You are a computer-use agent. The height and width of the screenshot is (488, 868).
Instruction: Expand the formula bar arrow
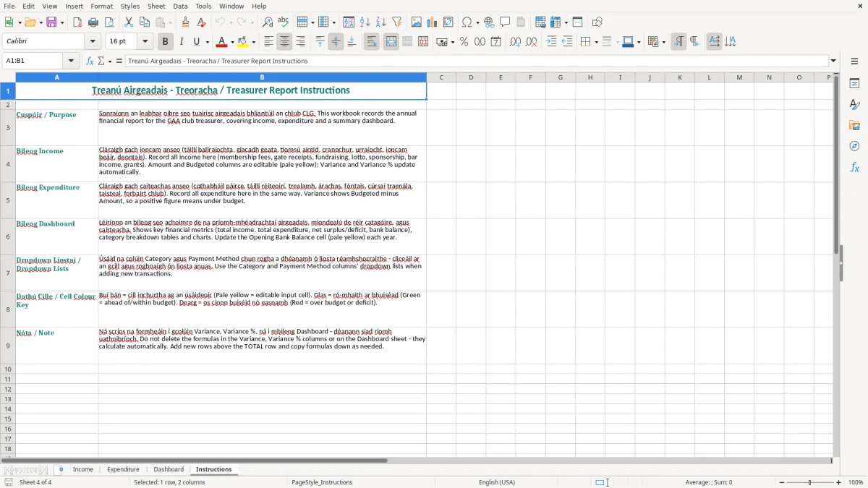[833, 61]
